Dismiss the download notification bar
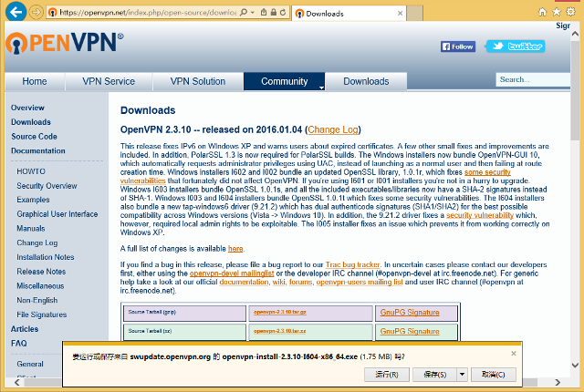Viewport: 584px width, 392px height. point(514,354)
